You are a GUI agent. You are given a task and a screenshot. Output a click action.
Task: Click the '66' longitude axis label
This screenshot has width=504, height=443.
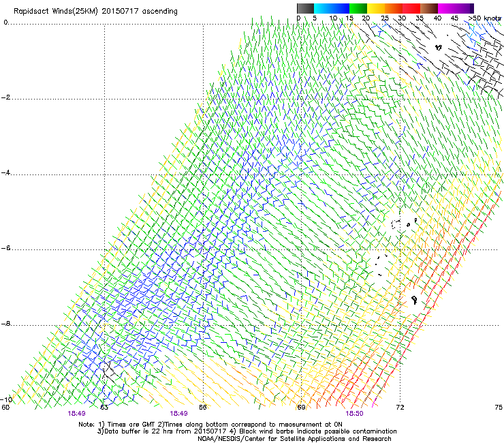click(x=202, y=408)
